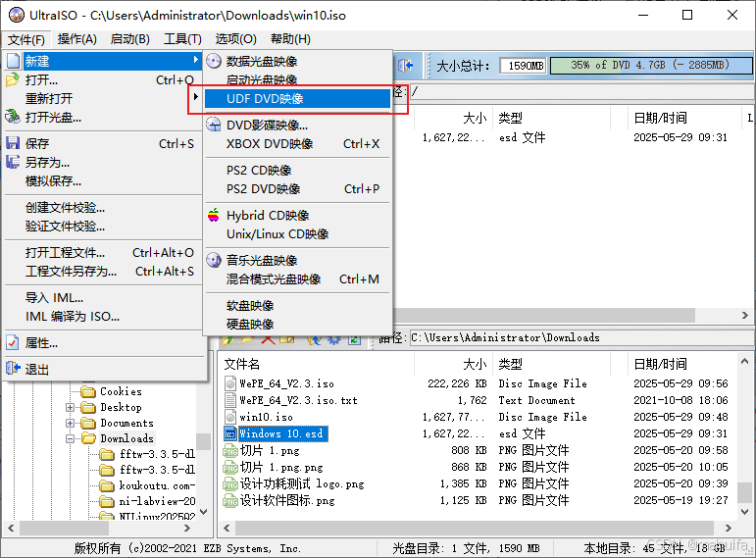Select 软盘映像 menu entry
Image resolution: width=756 pixels, height=558 pixels.
[297, 305]
